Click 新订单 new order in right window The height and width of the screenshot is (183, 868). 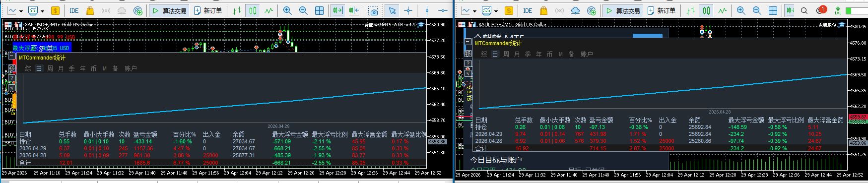point(662,10)
